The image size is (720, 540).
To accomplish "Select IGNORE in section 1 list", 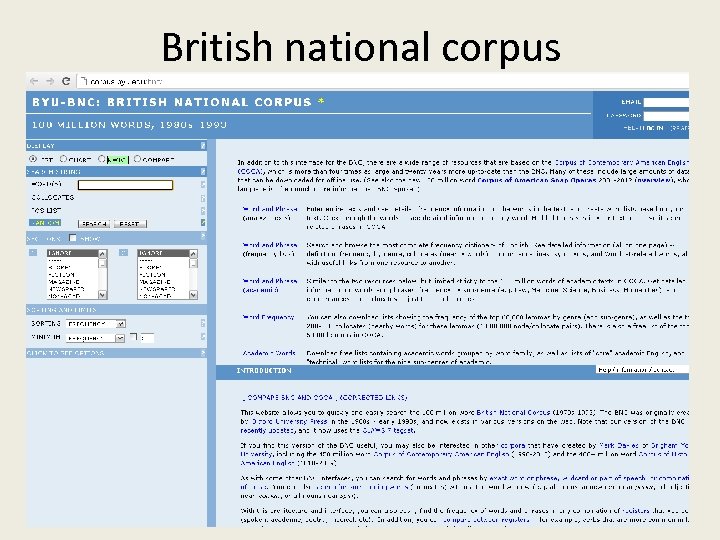I will (x=73, y=253).
